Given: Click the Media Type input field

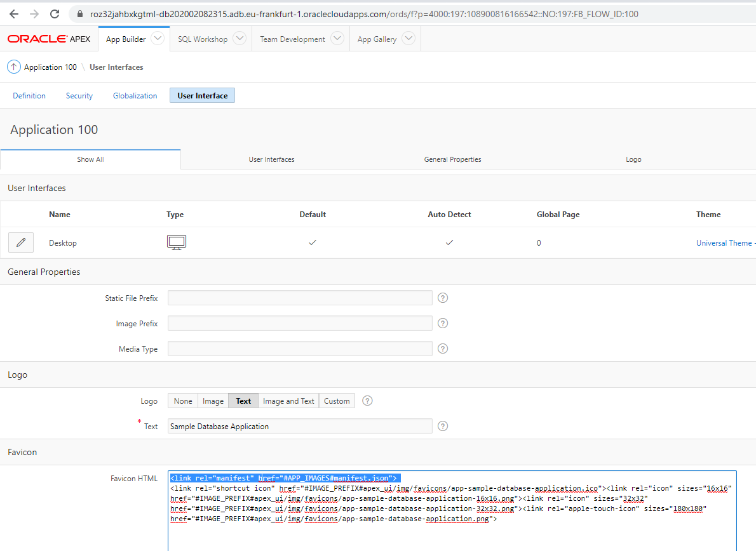Looking at the screenshot, I should [x=300, y=349].
